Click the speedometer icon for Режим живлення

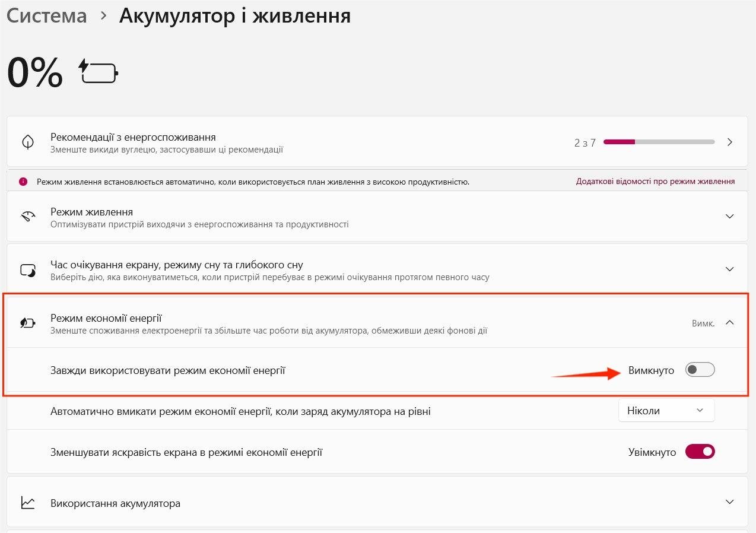[x=27, y=217]
